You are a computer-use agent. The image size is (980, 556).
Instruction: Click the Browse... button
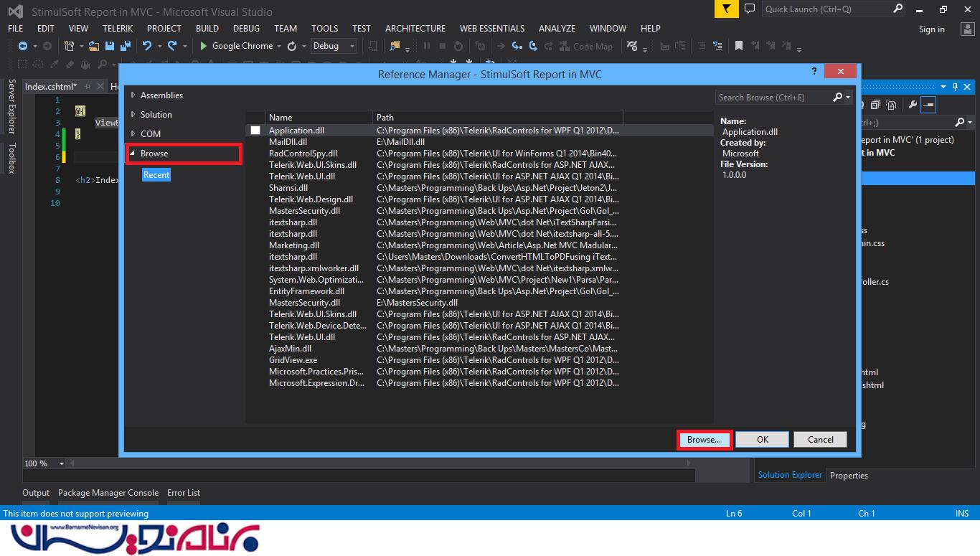click(704, 440)
